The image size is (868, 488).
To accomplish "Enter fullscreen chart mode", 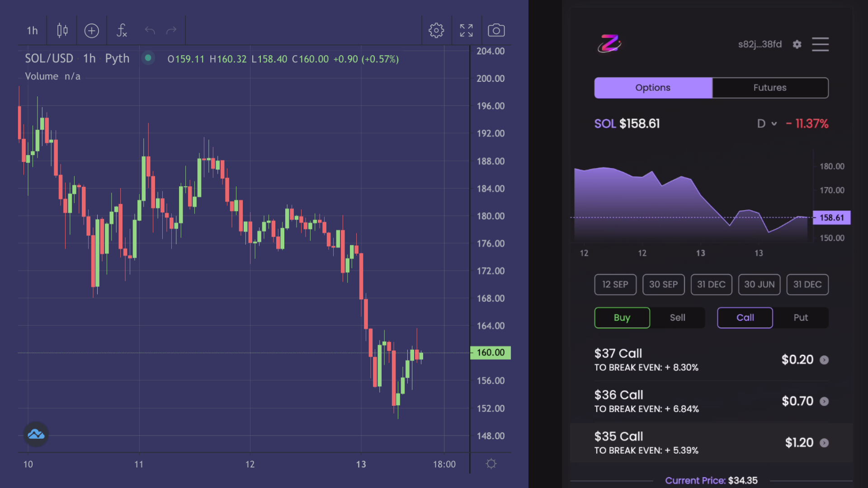I will click(x=466, y=30).
